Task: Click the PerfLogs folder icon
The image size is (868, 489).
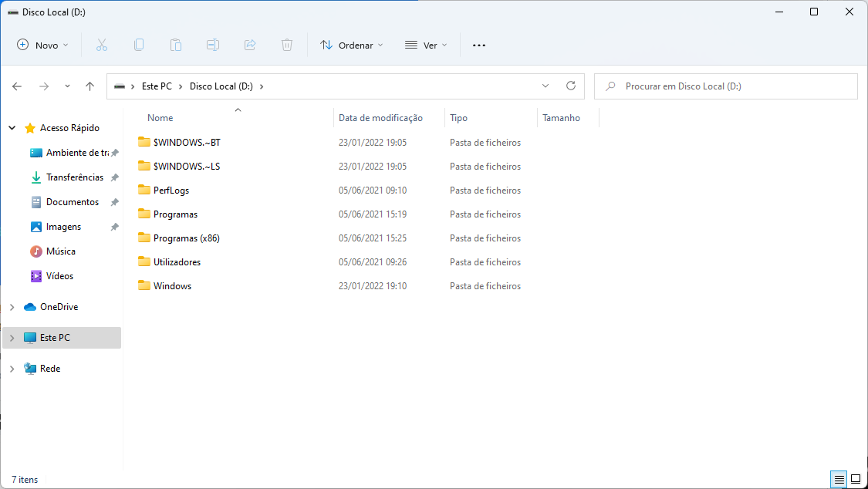Action: (x=144, y=190)
